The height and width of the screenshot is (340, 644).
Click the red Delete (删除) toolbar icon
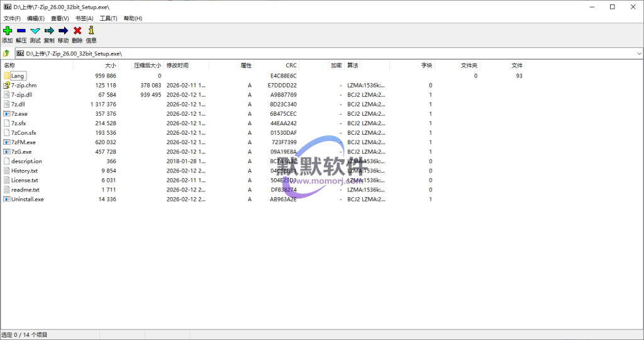pyautogui.click(x=77, y=31)
